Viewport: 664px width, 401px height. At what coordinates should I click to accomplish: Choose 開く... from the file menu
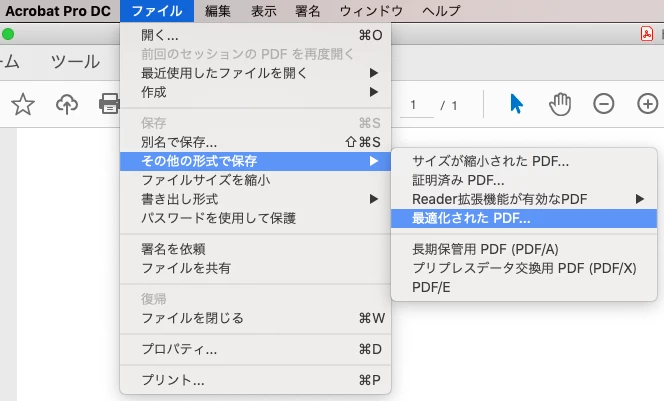pos(255,35)
